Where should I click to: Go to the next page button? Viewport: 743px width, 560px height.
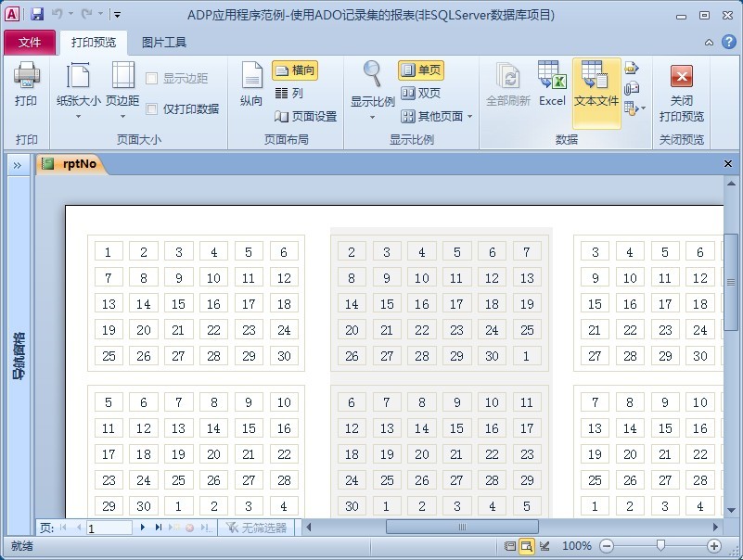[143, 528]
